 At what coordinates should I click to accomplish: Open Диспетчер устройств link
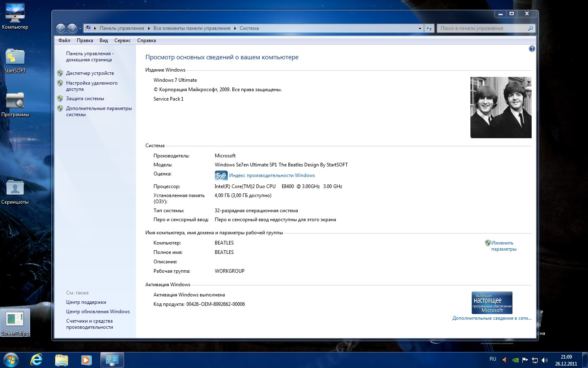point(90,73)
